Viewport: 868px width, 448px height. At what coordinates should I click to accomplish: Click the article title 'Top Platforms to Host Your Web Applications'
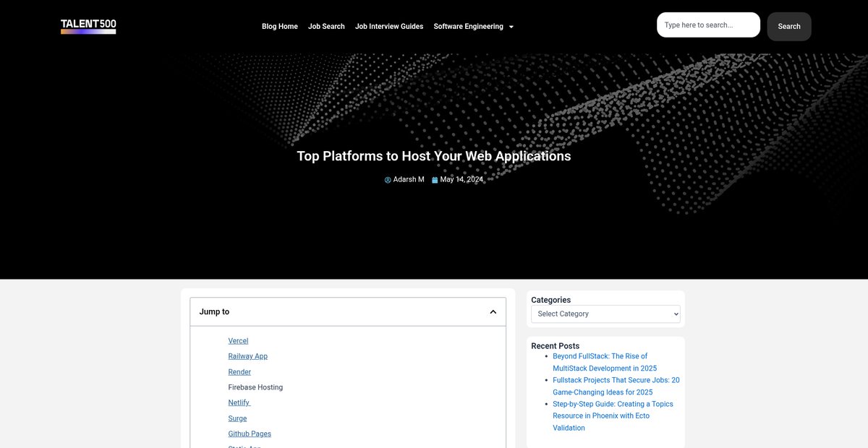click(434, 156)
